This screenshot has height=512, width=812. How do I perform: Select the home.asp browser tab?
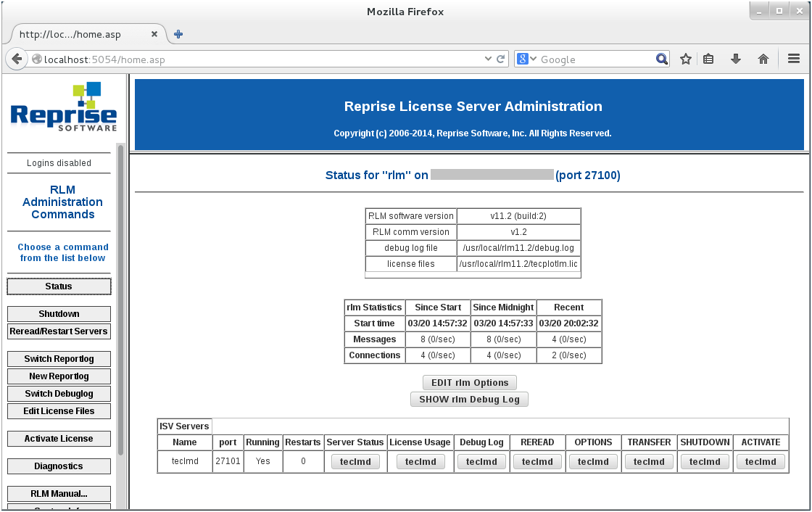click(x=88, y=34)
